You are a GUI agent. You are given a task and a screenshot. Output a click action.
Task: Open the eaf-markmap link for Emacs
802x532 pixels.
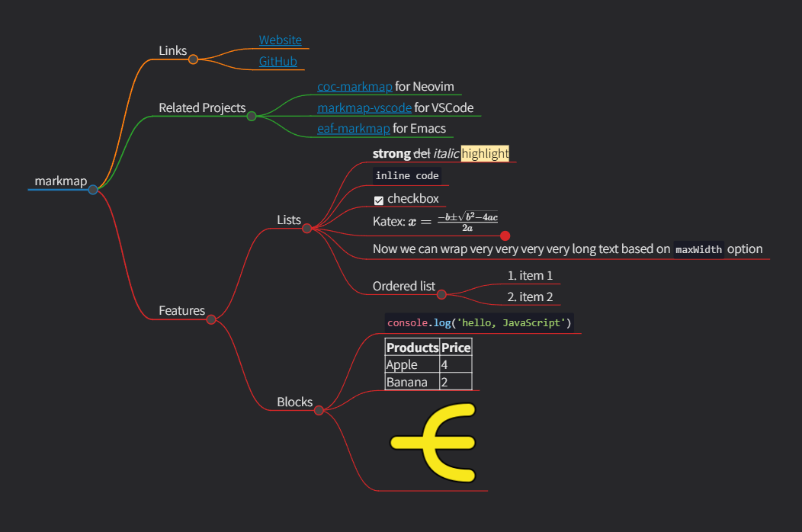click(x=353, y=128)
